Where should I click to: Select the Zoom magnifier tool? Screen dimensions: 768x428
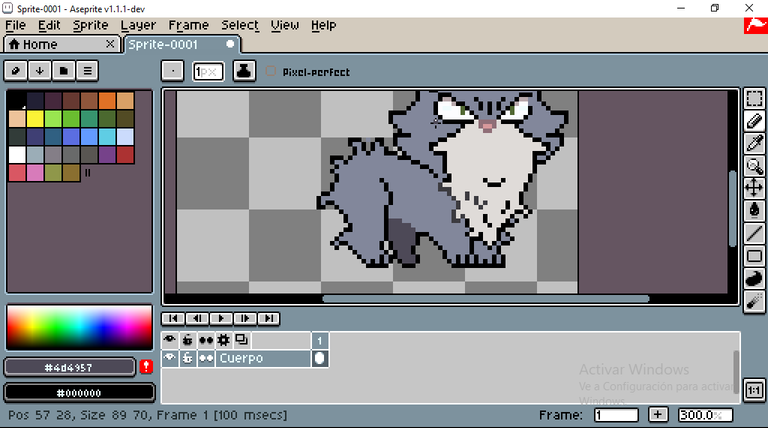coord(754,166)
